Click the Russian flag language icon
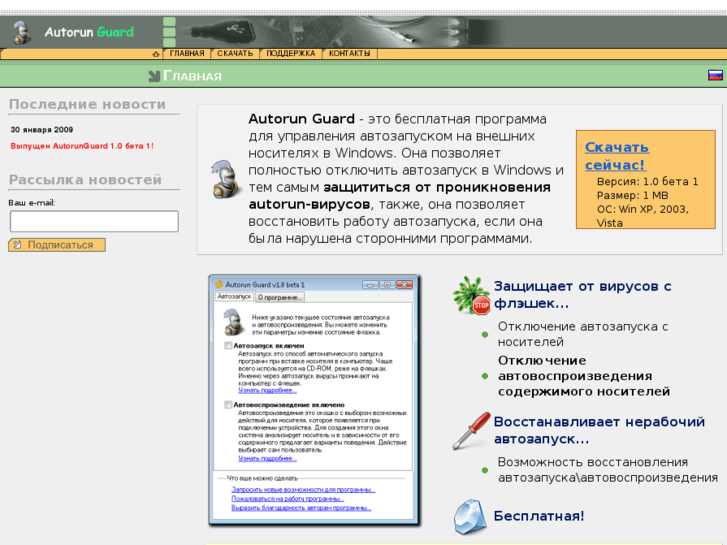 point(715,75)
